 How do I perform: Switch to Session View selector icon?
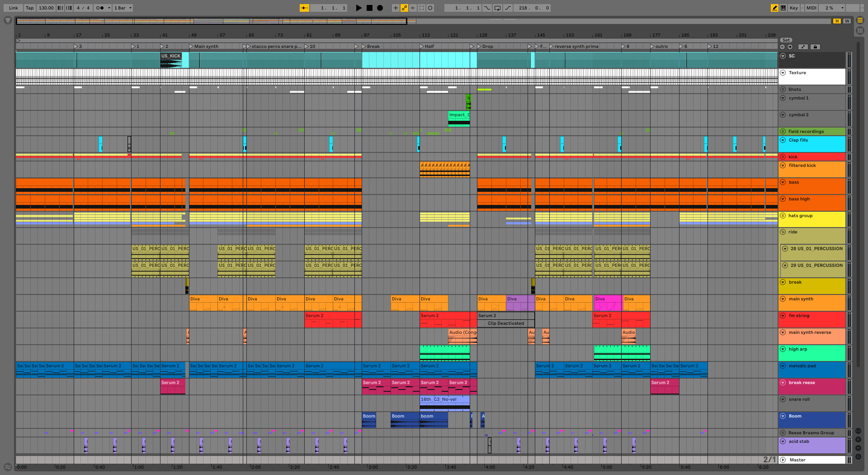pos(860,31)
